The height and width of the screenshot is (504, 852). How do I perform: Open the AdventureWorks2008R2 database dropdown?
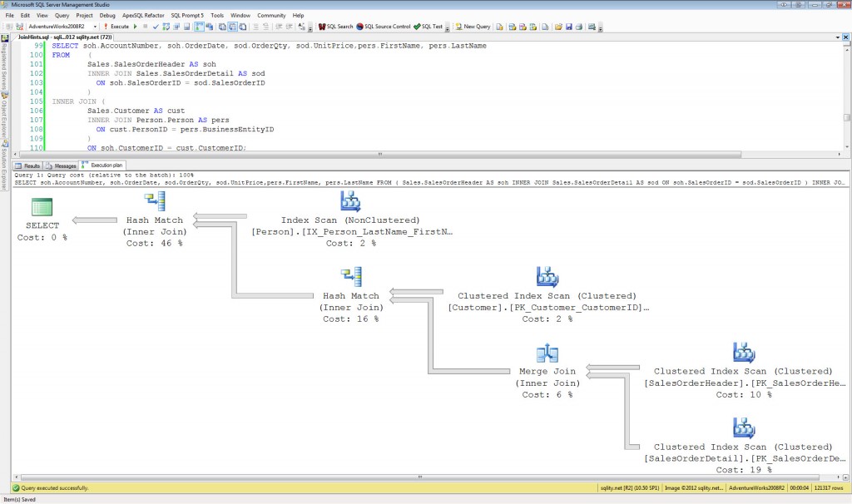(x=95, y=27)
